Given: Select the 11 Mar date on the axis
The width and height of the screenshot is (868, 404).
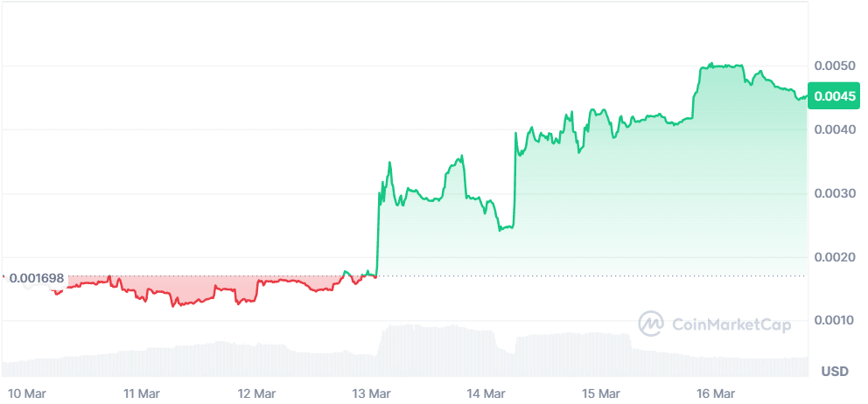Looking at the screenshot, I should (142, 392).
